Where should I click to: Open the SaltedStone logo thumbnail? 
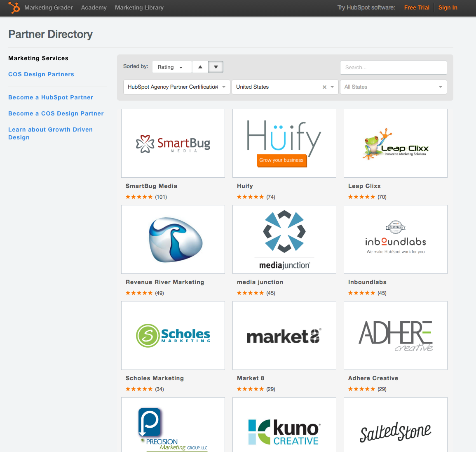tap(396, 425)
